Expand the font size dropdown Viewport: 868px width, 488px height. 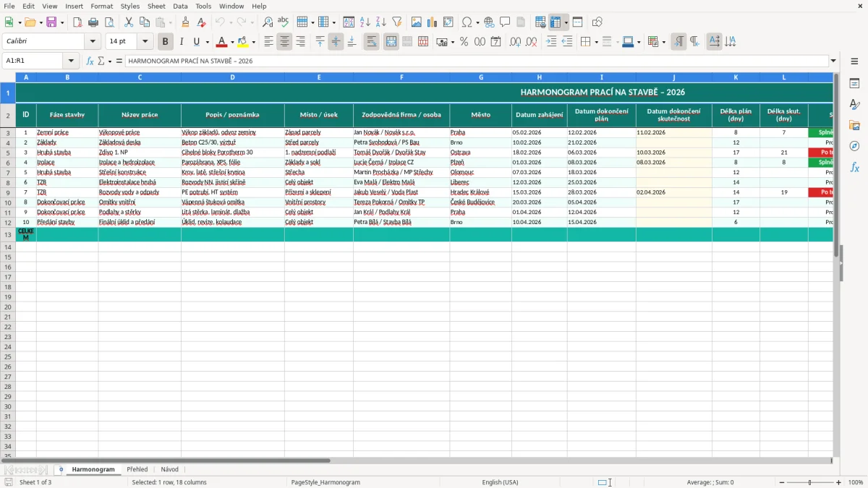[145, 42]
